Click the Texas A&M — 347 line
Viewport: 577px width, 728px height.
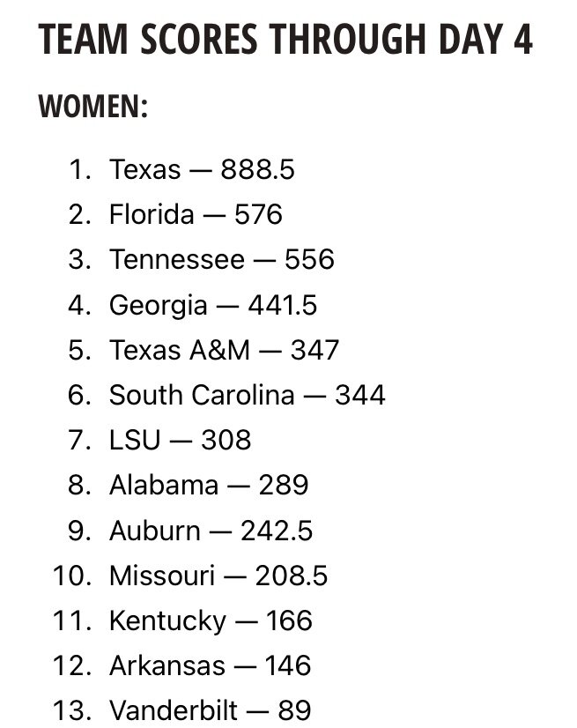point(225,350)
